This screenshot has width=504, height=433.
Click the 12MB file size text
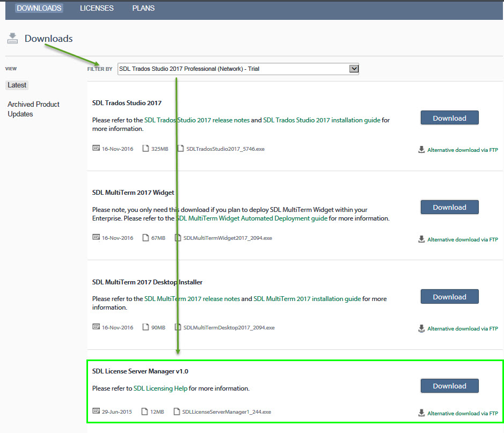point(157,412)
